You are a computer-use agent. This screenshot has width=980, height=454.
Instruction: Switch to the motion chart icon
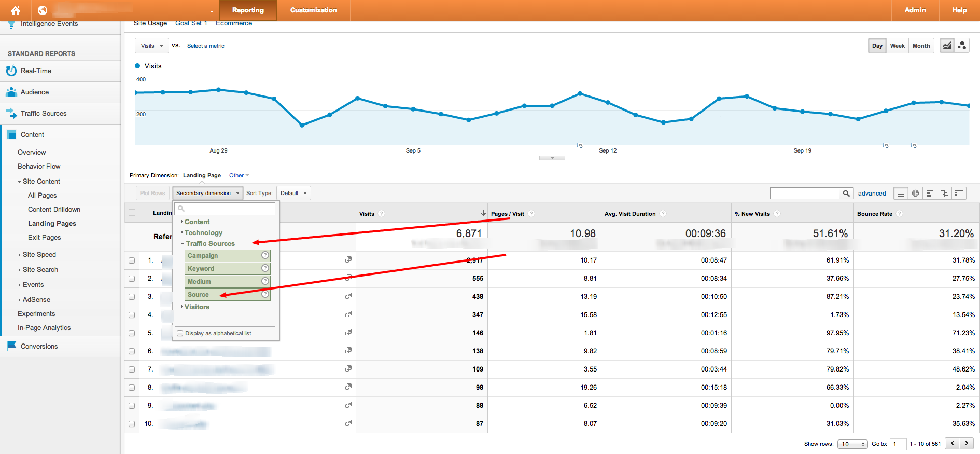[962, 46]
